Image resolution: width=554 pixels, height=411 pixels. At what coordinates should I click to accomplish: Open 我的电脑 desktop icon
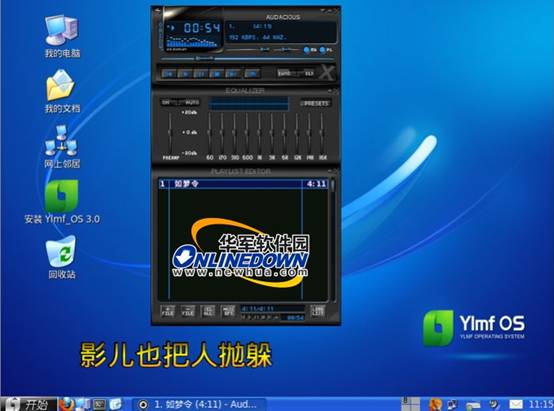point(62,36)
